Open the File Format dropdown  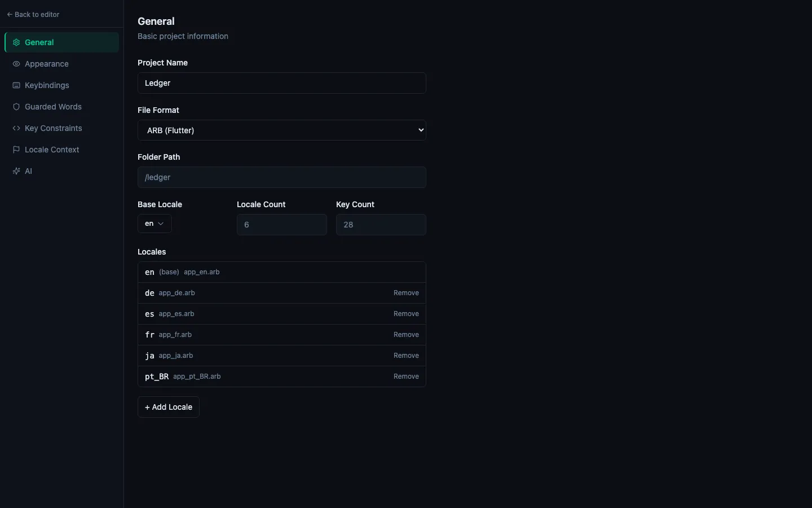[282, 130]
